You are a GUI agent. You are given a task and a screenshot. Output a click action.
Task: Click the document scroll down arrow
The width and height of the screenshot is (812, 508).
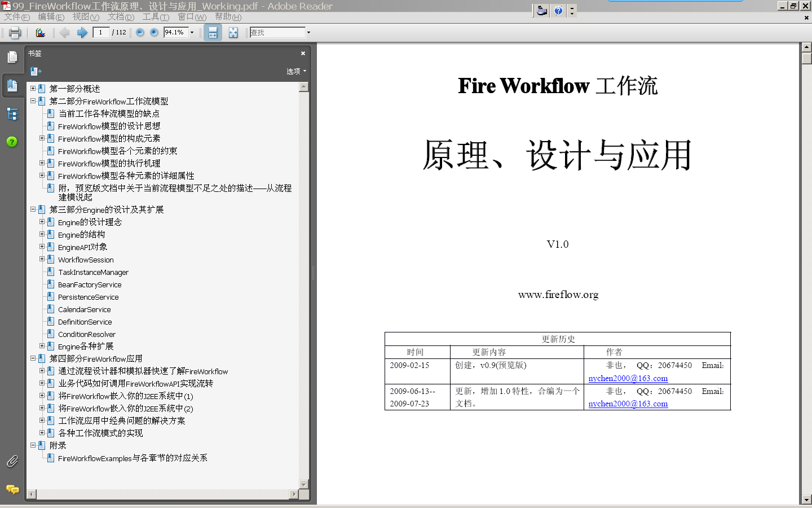[806, 500]
